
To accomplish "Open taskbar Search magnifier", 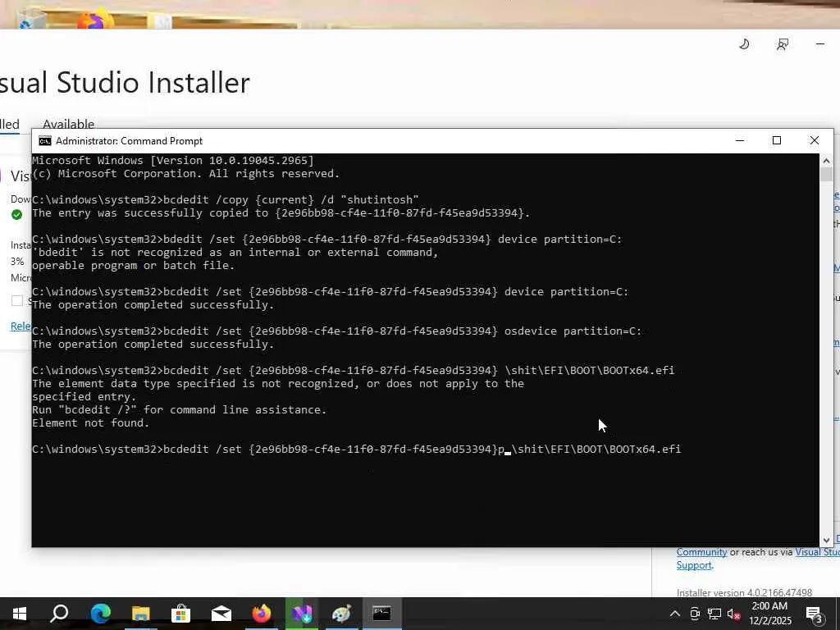I will [x=59, y=614].
